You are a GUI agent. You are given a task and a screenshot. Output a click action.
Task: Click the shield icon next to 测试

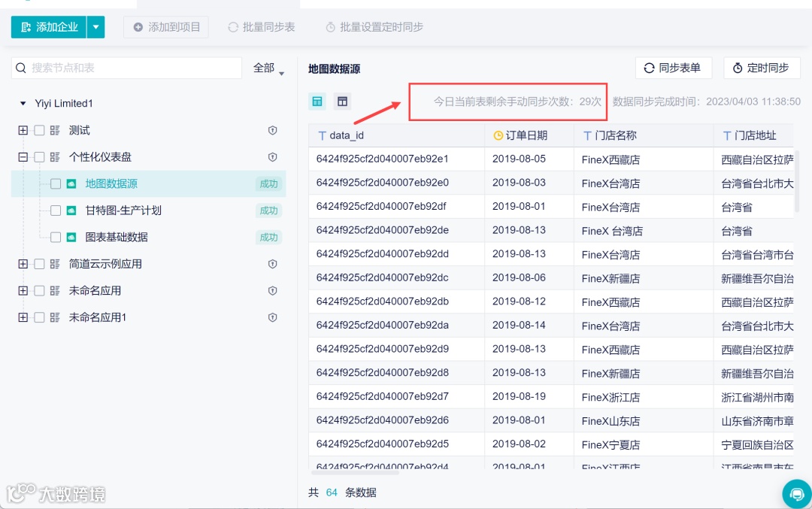point(273,130)
